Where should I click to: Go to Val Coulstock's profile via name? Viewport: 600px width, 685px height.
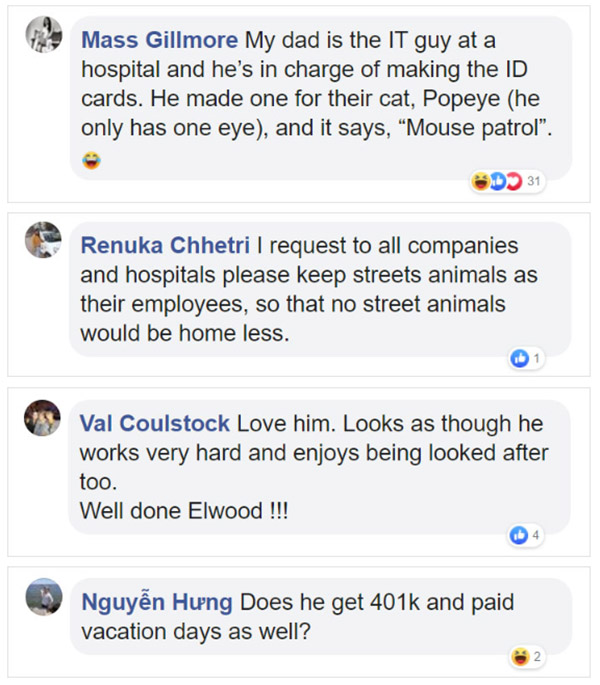coord(155,423)
